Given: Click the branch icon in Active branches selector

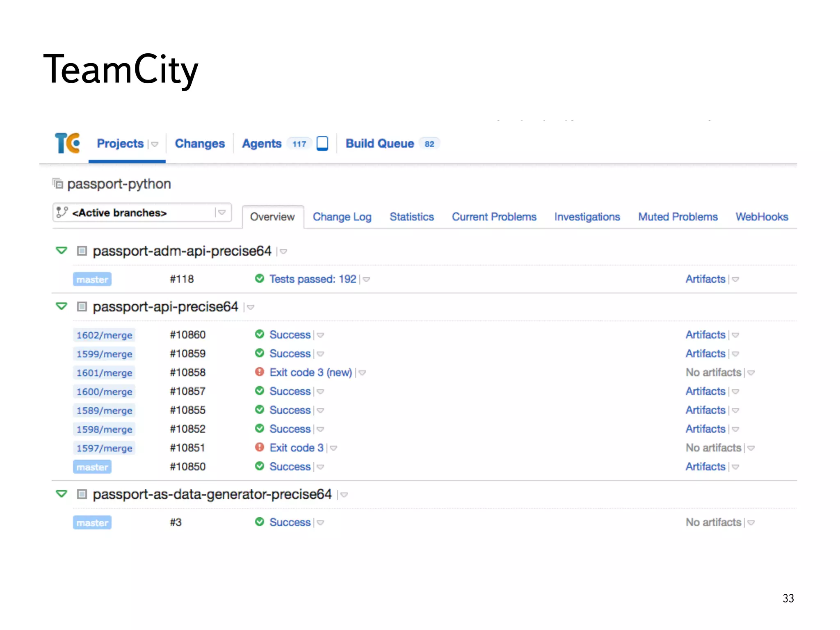Looking at the screenshot, I should [62, 212].
